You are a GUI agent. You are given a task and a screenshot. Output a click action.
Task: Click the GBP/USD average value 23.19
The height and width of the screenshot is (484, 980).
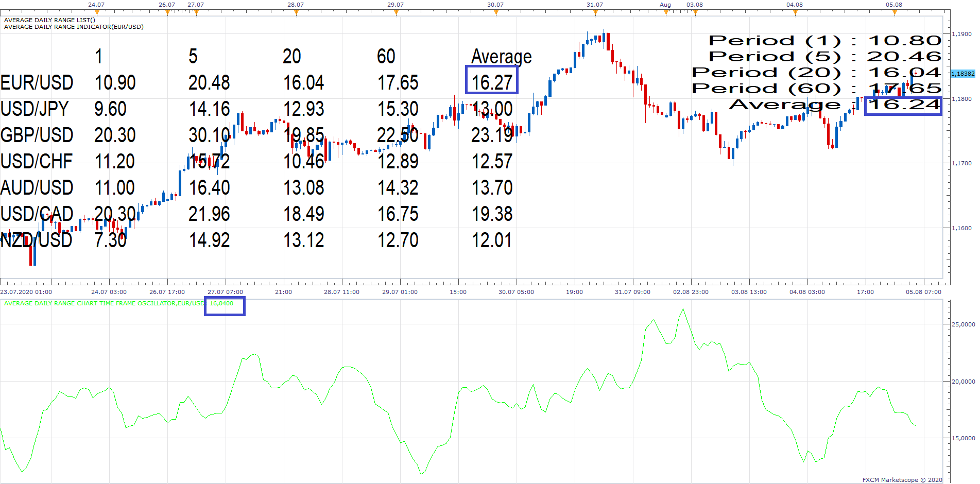[x=492, y=135]
